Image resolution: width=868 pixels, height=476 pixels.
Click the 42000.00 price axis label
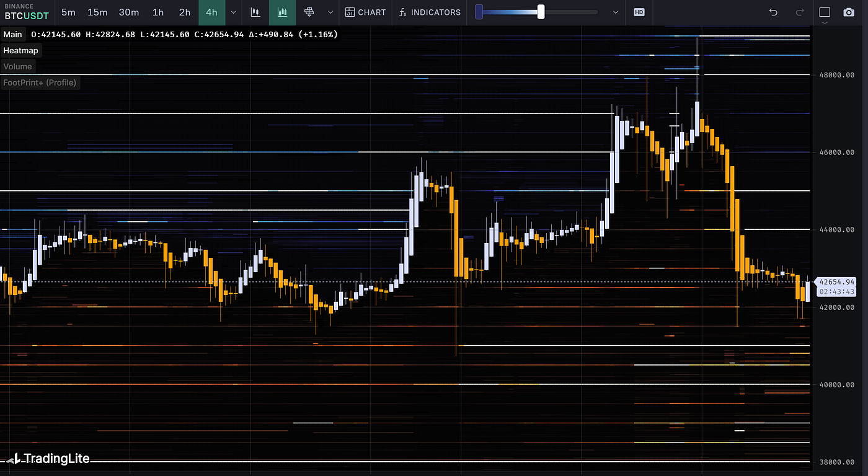pyautogui.click(x=837, y=307)
